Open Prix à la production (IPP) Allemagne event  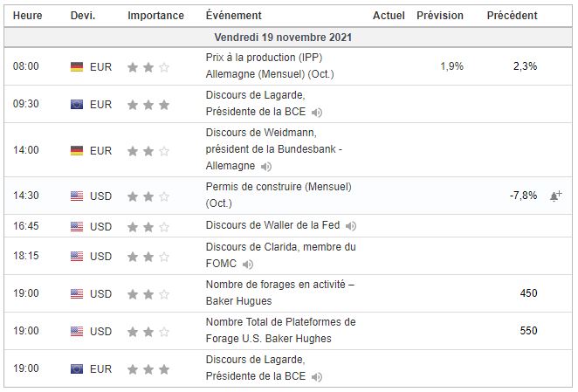pyautogui.click(x=267, y=66)
